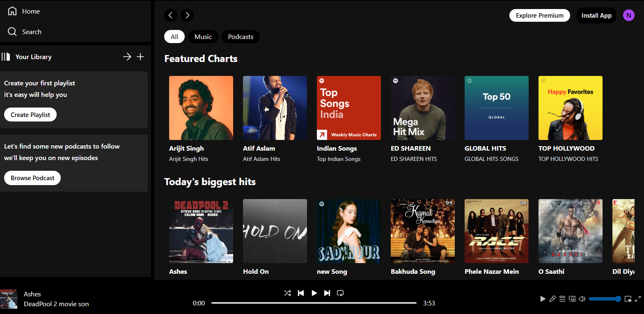
Task: Click the Search magnifier icon
Action: point(12,32)
